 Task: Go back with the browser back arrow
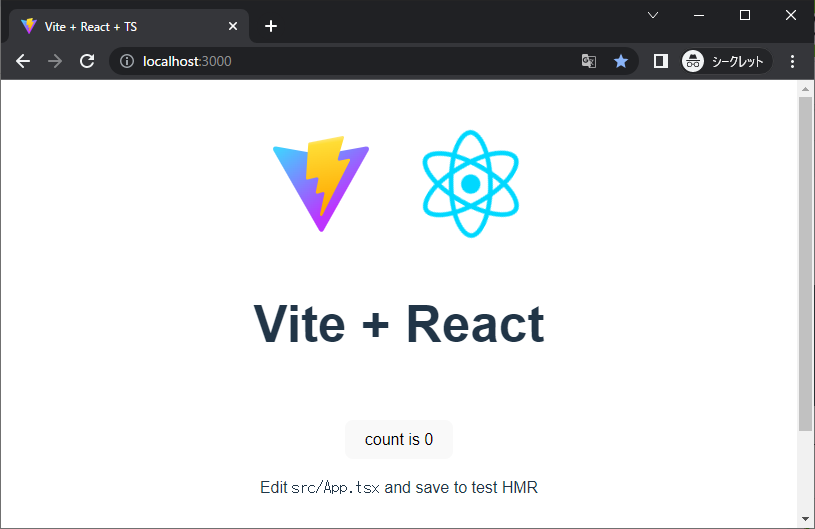point(23,61)
